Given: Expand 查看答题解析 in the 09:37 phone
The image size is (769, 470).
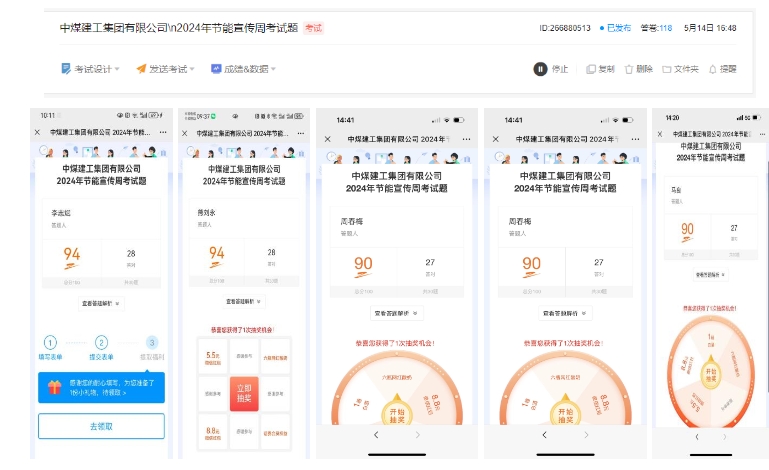Looking at the screenshot, I should coord(244,301).
